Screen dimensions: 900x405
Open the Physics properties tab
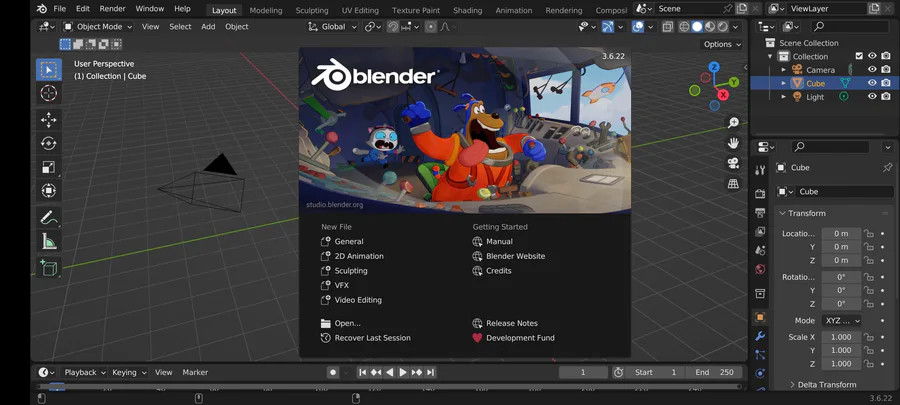[x=760, y=373]
